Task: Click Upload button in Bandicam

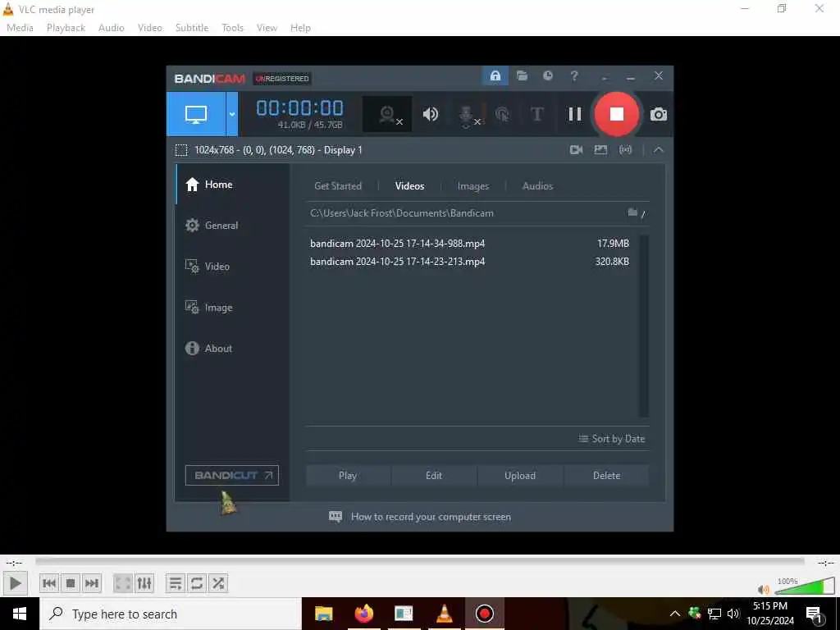Action: tap(519, 475)
